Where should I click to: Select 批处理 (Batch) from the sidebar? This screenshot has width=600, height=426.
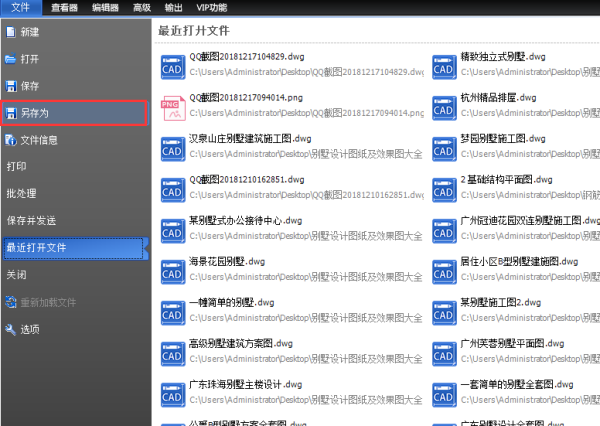[22, 193]
